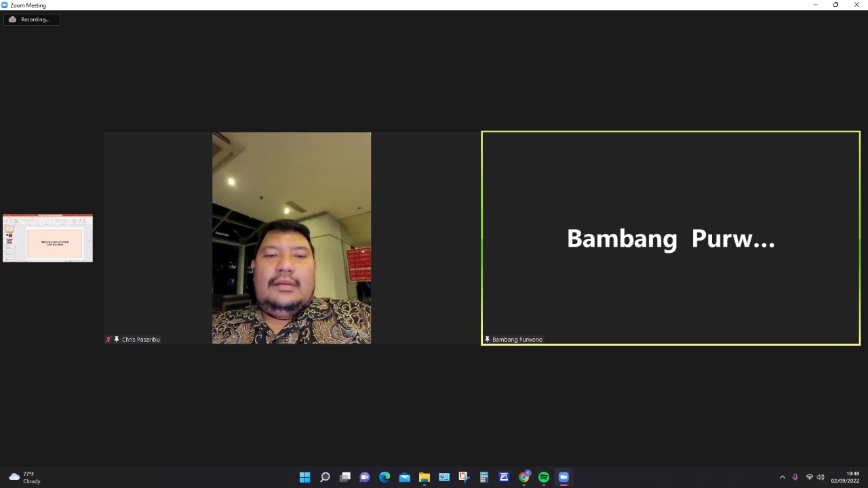Click the Chris Pasaribu name label
This screenshot has height=488, width=868.
[141, 340]
